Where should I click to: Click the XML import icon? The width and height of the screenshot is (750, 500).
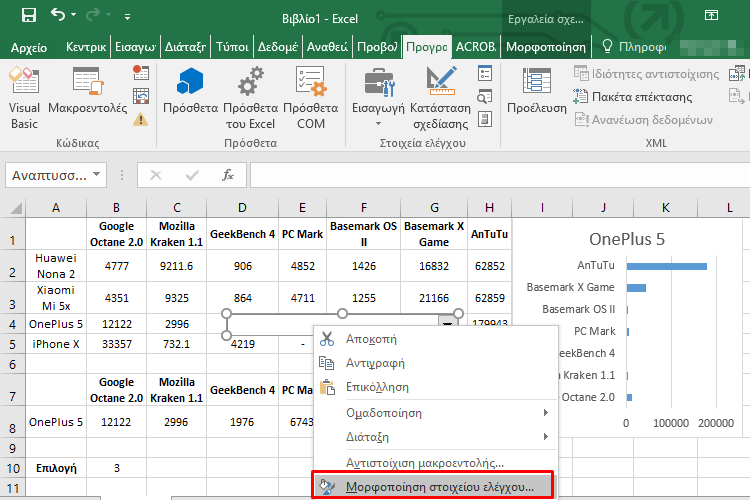pyautogui.click(x=737, y=74)
